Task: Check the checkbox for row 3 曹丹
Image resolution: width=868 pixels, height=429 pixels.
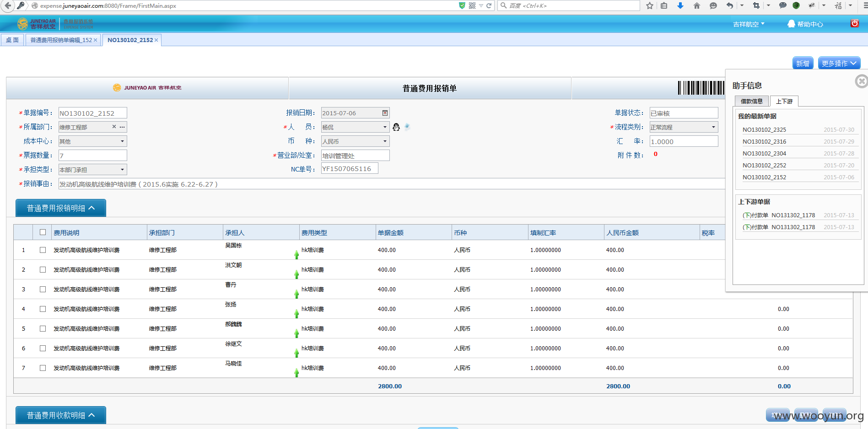Action: [x=43, y=290]
